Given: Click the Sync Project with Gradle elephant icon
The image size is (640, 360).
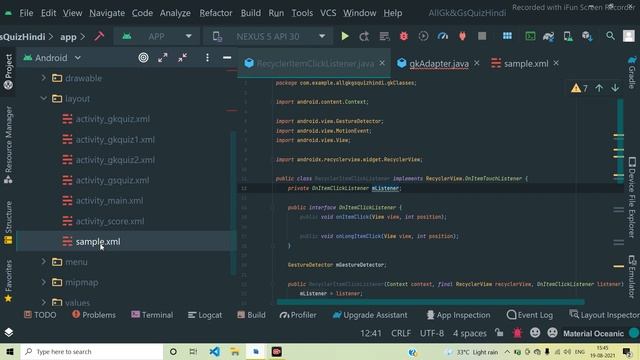Looking at the screenshot, I should coord(549,36).
